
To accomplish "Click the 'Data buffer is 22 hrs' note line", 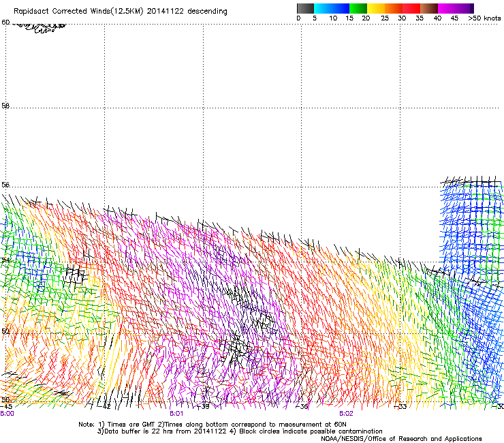I will [x=240, y=431].
